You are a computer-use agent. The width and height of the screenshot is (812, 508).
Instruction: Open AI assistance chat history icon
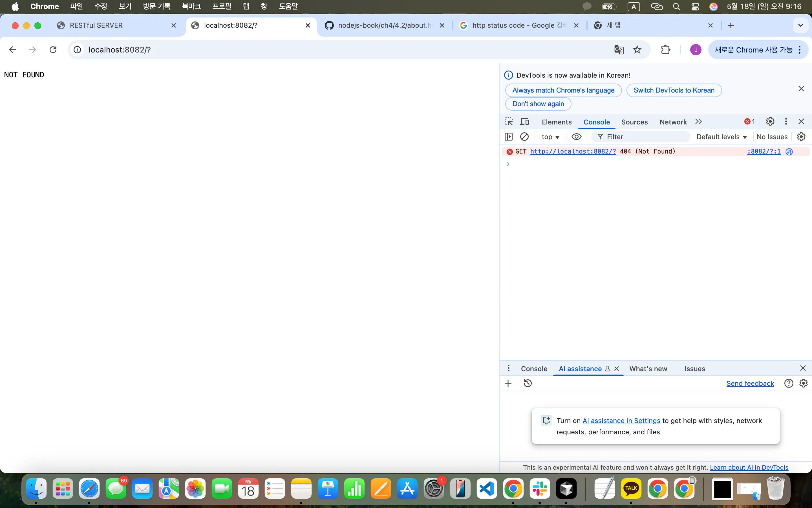click(528, 383)
